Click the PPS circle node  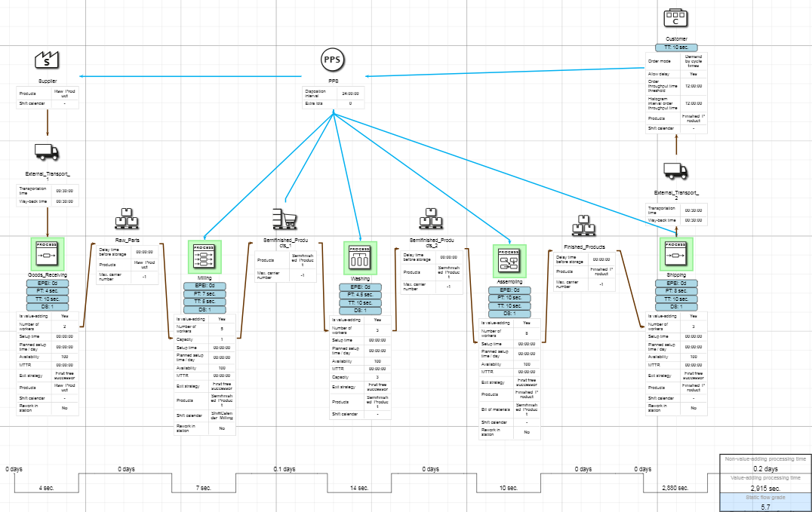[333, 60]
